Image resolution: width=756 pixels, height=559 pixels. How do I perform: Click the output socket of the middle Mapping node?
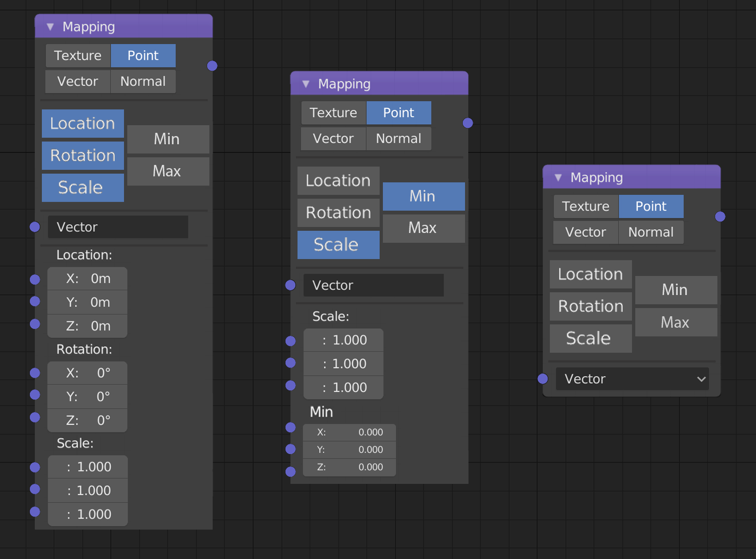pyautogui.click(x=468, y=123)
